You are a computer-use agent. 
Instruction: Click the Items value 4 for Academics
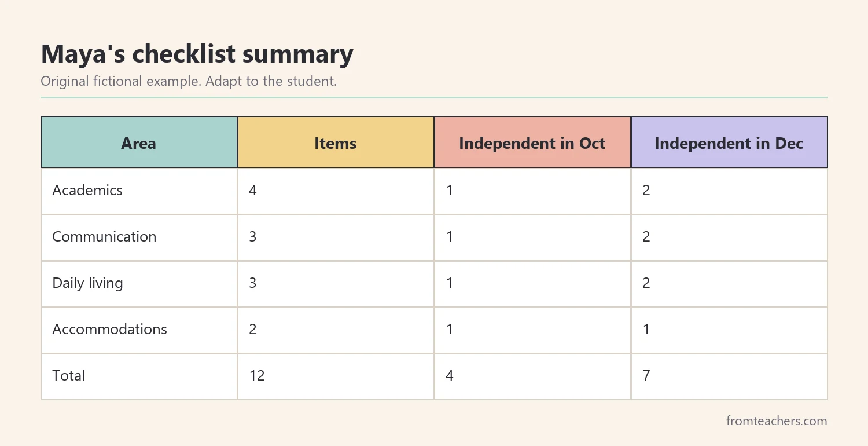(253, 191)
